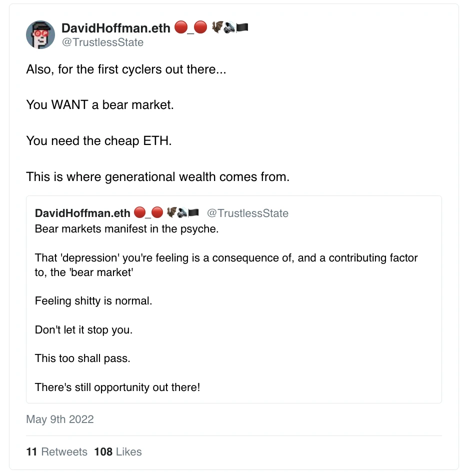
Task: Click 'There's still opportunity out there!' line
Action: (x=117, y=387)
